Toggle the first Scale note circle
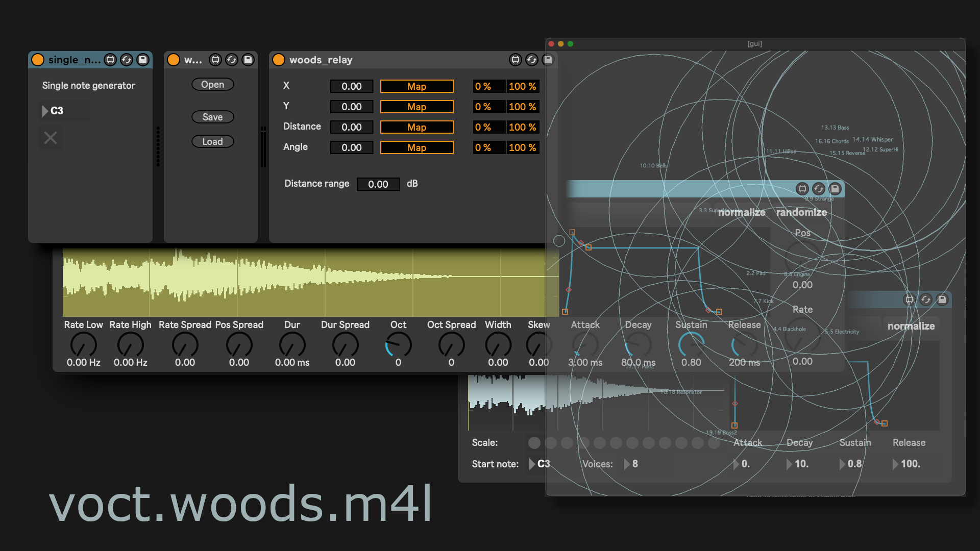Viewport: 980px width, 551px height. pyautogui.click(x=534, y=443)
